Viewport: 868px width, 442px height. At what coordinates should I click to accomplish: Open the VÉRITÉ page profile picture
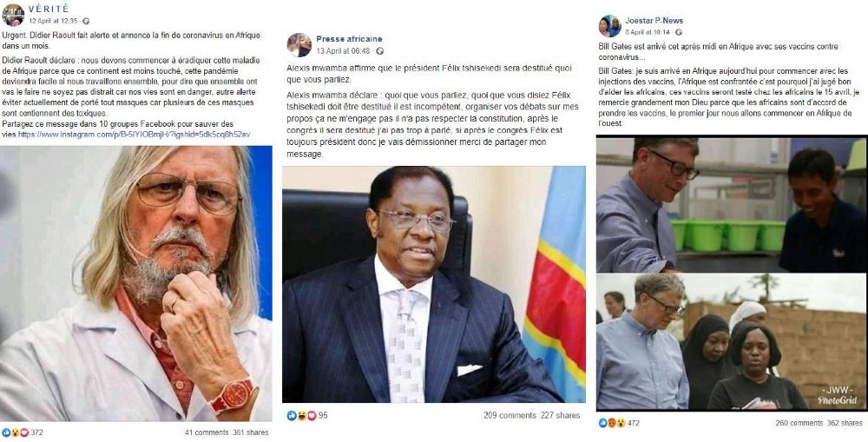(x=13, y=15)
